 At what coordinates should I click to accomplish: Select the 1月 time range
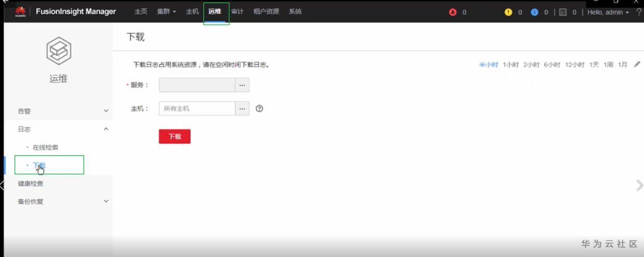click(x=623, y=65)
